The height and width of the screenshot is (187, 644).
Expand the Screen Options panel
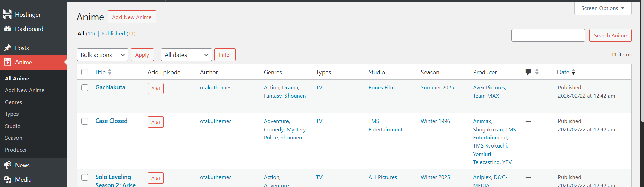click(x=603, y=8)
